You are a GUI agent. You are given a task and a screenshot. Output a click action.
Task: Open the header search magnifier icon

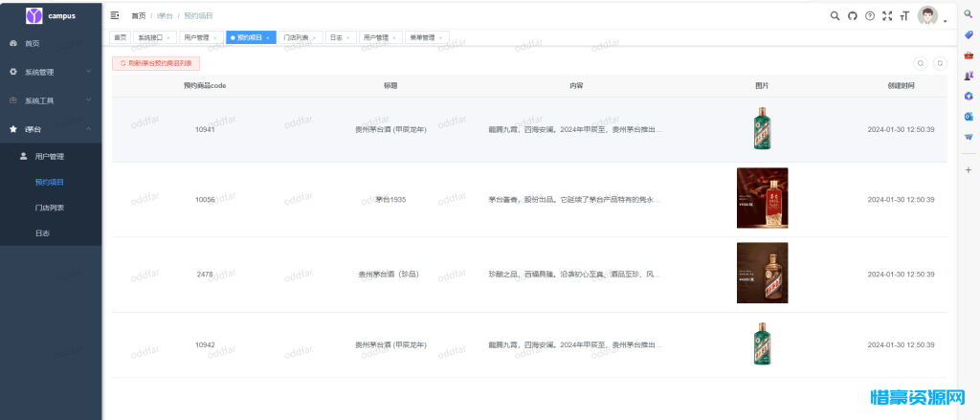coord(835,16)
